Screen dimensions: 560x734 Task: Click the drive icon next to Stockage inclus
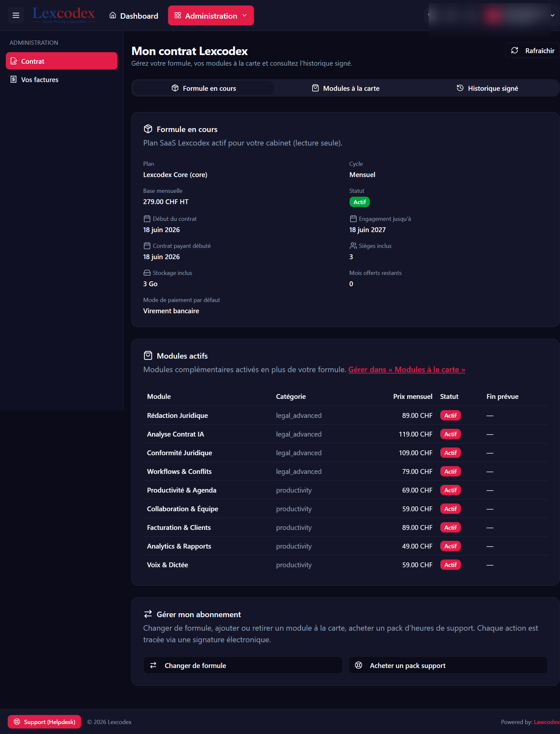coord(147,273)
